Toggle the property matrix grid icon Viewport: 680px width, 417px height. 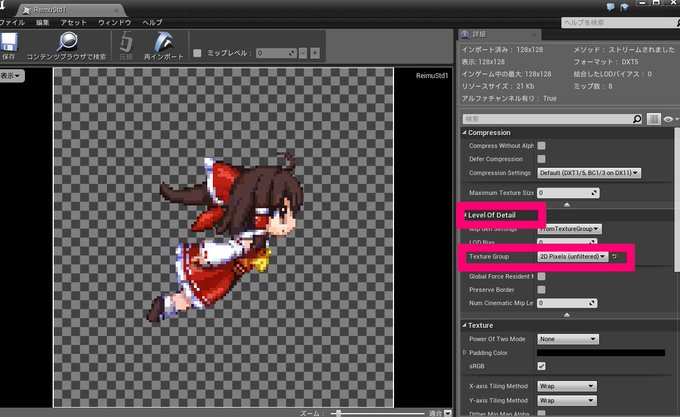pyautogui.click(x=654, y=119)
